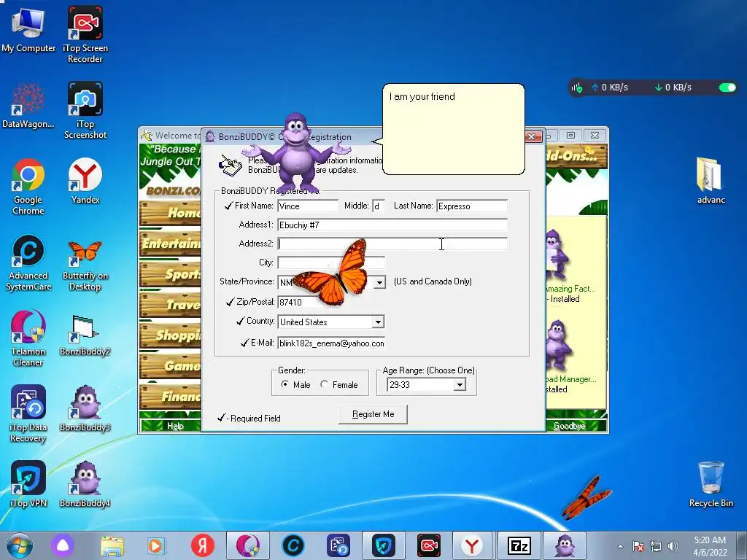Toggle the network monitor green switch
This screenshot has width=747, height=560.
[x=727, y=87]
